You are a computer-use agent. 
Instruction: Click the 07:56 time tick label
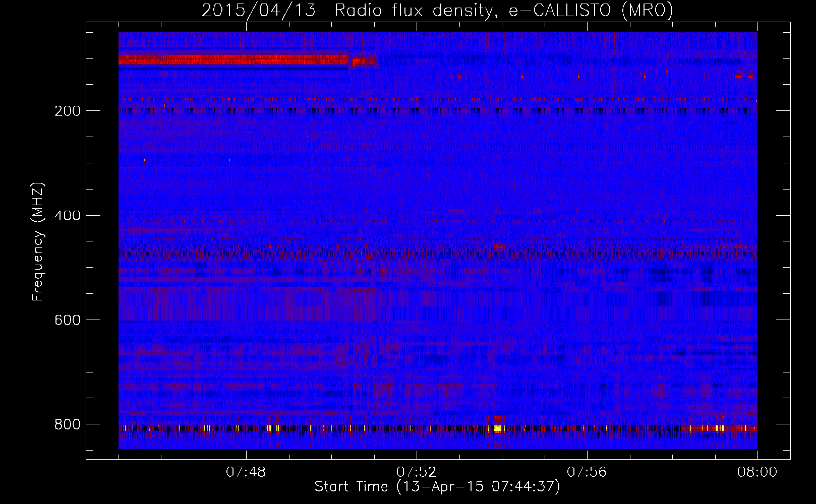pyautogui.click(x=587, y=472)
